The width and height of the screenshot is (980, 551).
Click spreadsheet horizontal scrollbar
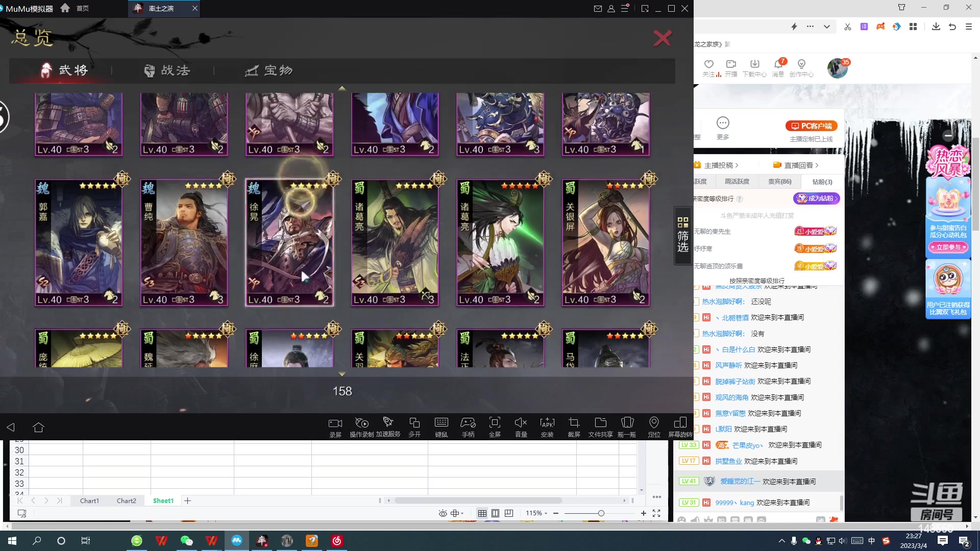pyautogui.click(x=478, y=500)
